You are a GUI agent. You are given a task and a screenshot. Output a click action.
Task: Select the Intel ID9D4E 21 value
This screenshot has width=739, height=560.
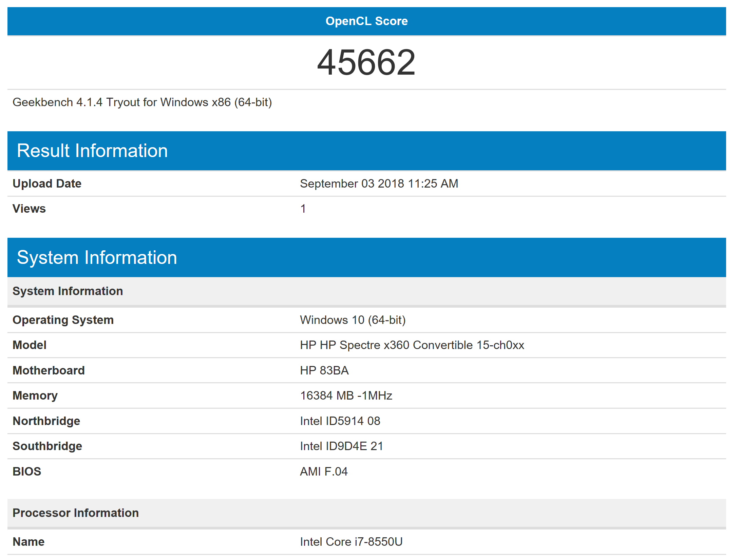[x=342, y=446]
